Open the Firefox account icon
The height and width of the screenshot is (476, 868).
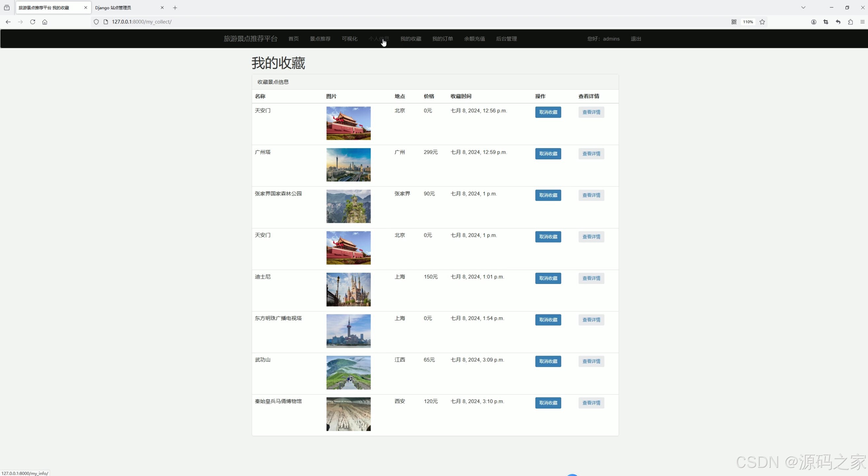[814, 22]
